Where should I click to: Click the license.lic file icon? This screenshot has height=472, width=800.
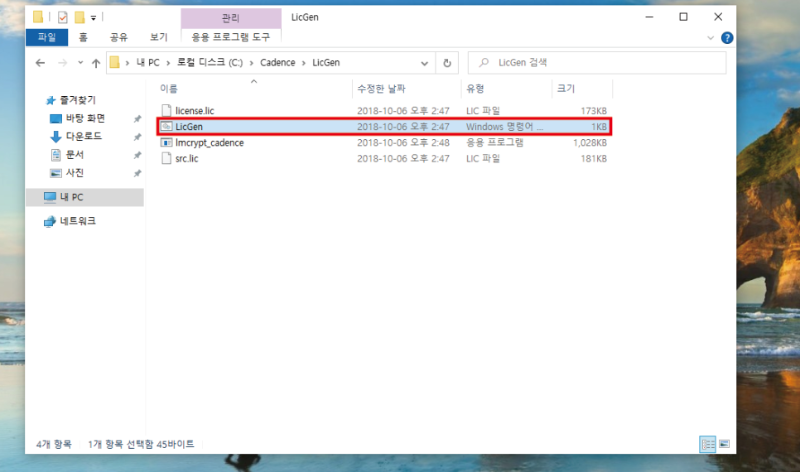pos(166,110)
